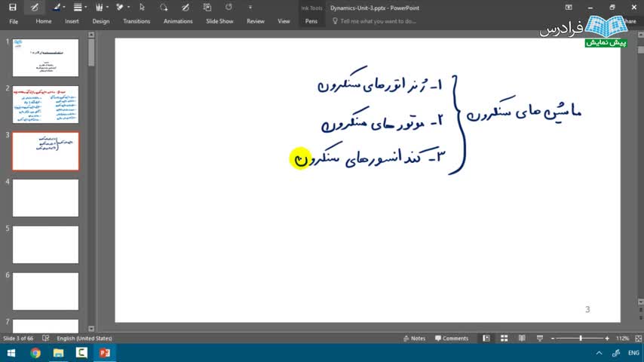Open line thickness dropdown arrow
Viewport: 644px width, 362px height.
[85, 8]
